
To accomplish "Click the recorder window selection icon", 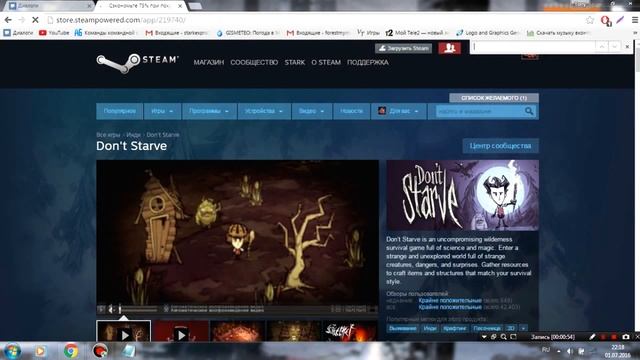I will click(493, 337).
